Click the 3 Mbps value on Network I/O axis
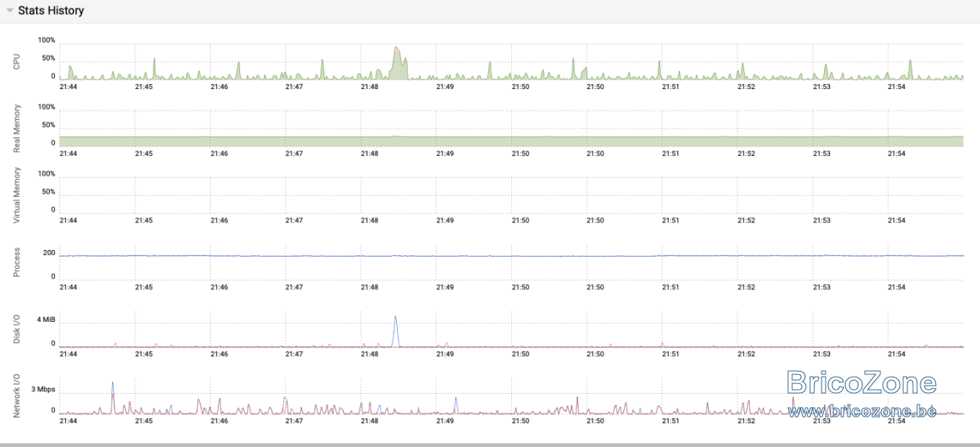Viewport: 980px width, 447px height. click(42, 389)
